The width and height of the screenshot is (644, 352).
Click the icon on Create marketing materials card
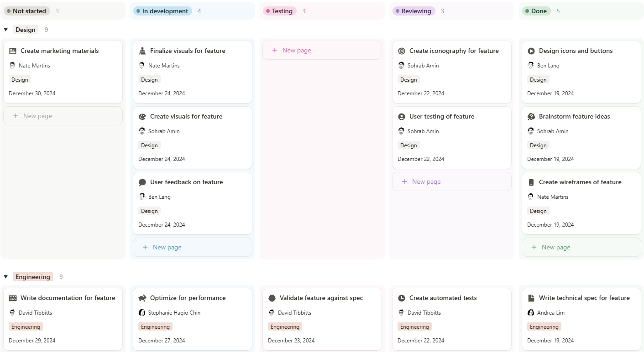pyautogui.click(x=13, y=51)
